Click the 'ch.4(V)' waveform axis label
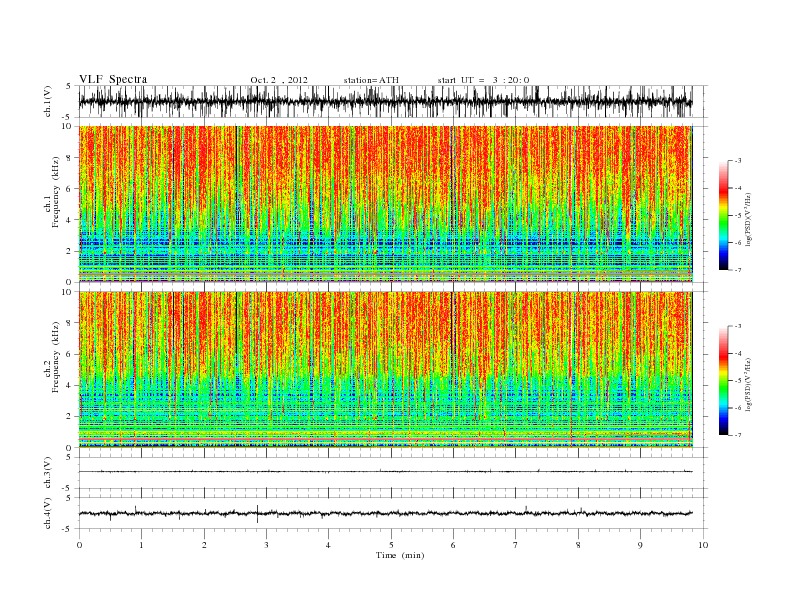 point(48,513)
